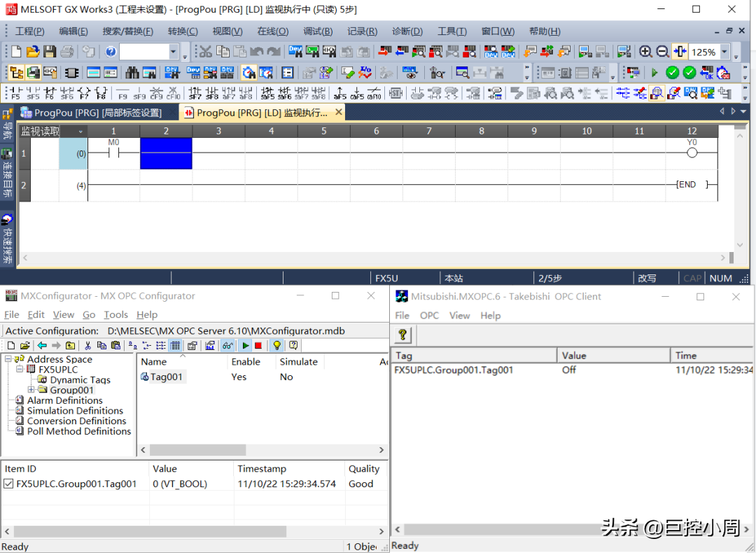
Task: Click the zoom in magnifier icon
Action: point(645,52)
